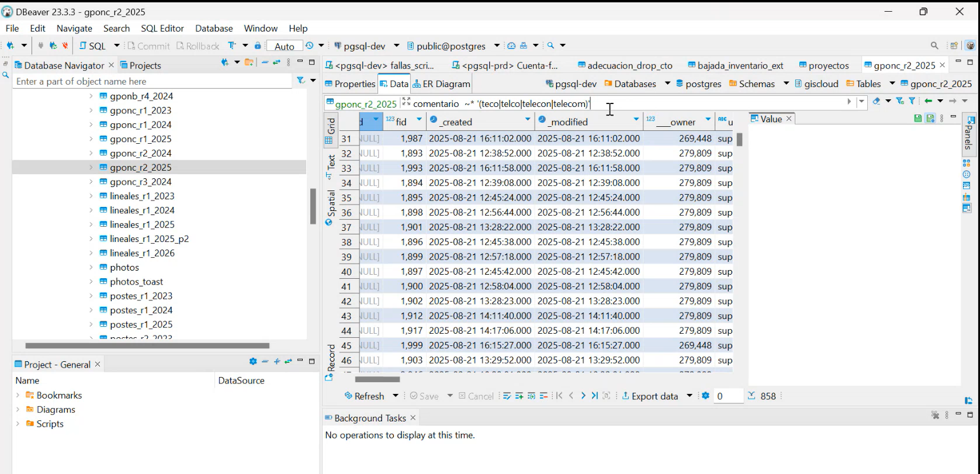Open the fid column filter dropdown
This screenshot has width=980, height=474.
(419, 120)
